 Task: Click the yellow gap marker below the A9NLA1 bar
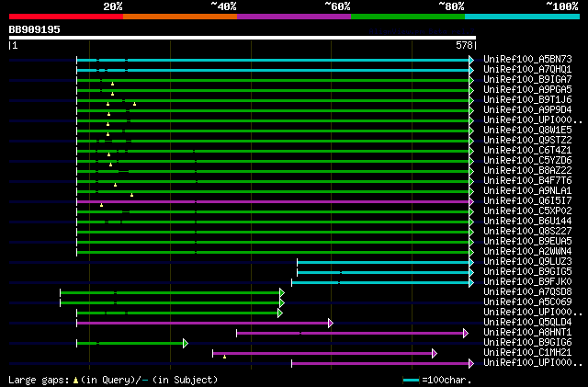click(131, 195)
